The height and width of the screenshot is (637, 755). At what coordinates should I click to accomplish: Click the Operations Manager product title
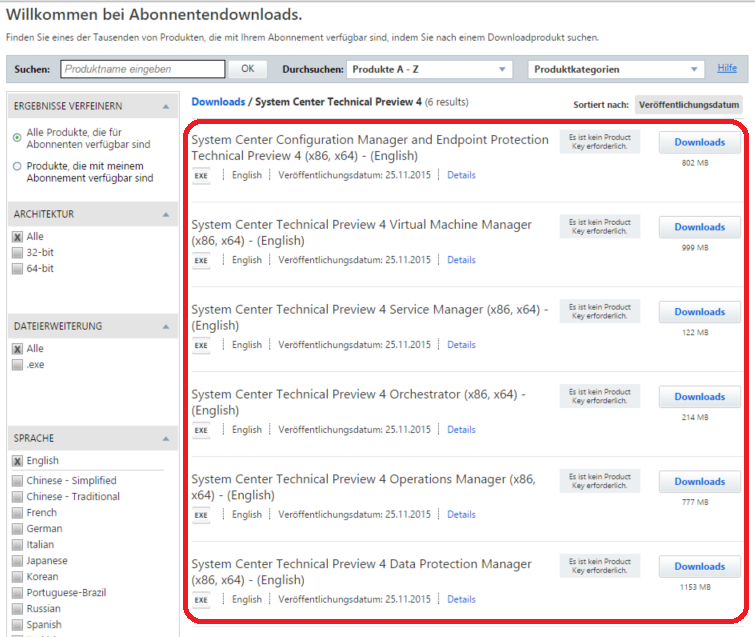[364, 487]
